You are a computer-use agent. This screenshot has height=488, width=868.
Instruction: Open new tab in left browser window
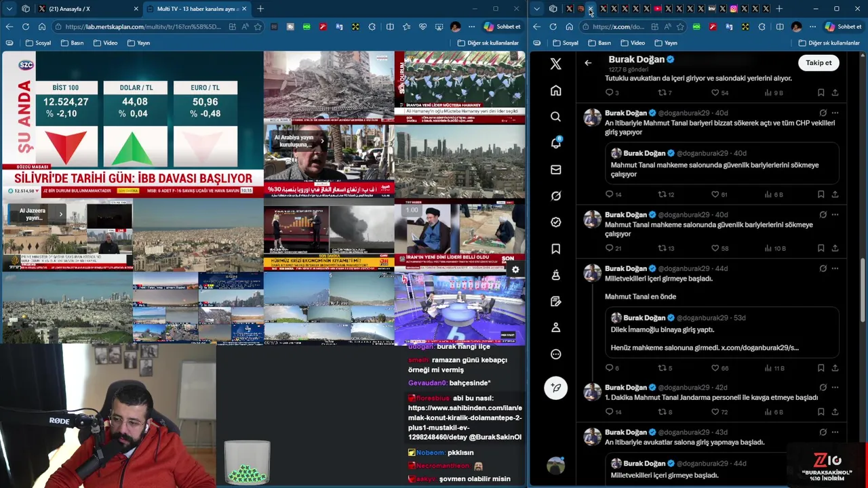(260, 9)
